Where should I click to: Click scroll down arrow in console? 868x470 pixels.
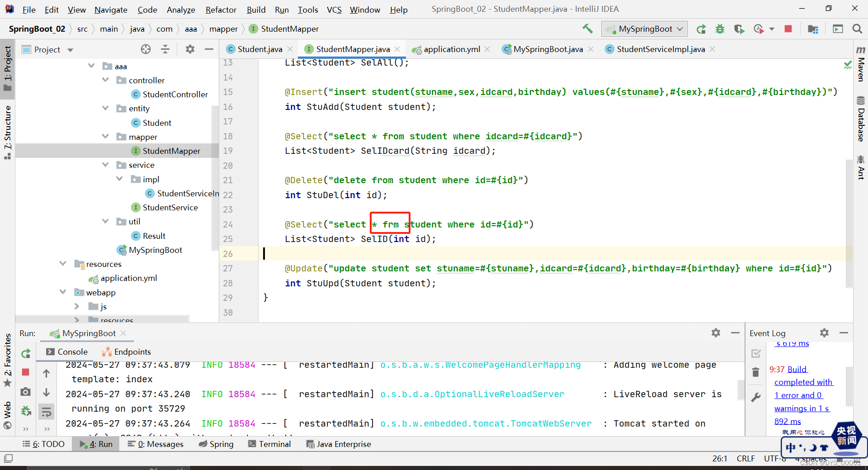(46, 392)
